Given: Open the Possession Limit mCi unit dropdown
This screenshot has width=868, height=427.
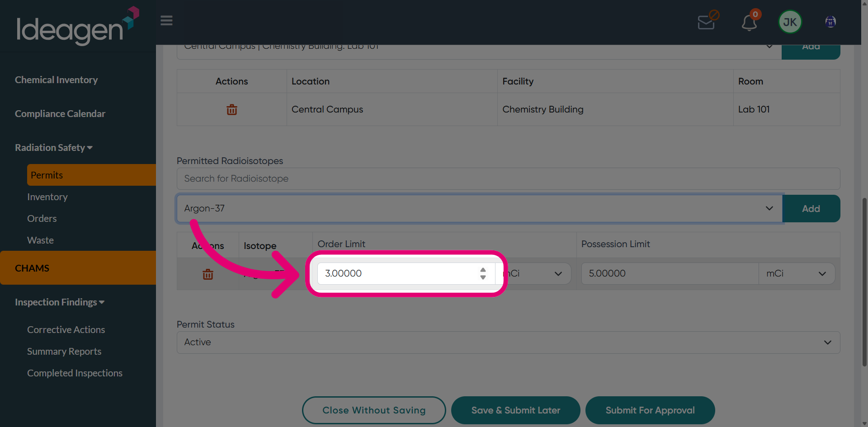Looking at the screenshot, I should 797,274.
